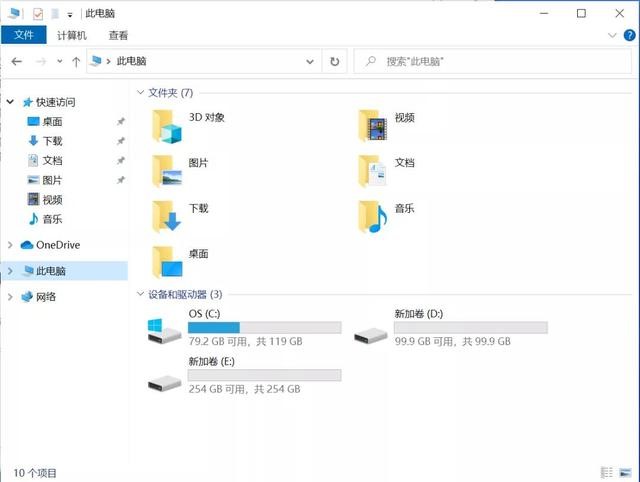640x482 pixels.
Task: Select the OS (C:) drive icon
Action: (164, 331)
